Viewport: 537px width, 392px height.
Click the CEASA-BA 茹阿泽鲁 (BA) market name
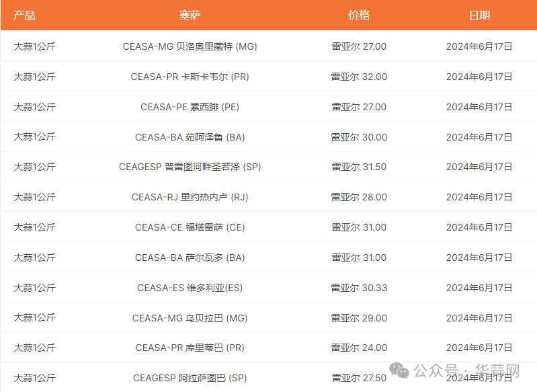coord(190,137)
